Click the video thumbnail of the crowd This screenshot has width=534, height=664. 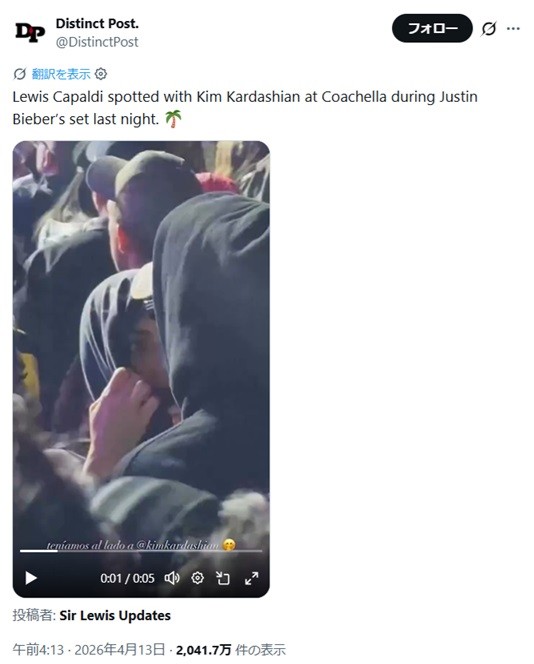coord(141,339)
